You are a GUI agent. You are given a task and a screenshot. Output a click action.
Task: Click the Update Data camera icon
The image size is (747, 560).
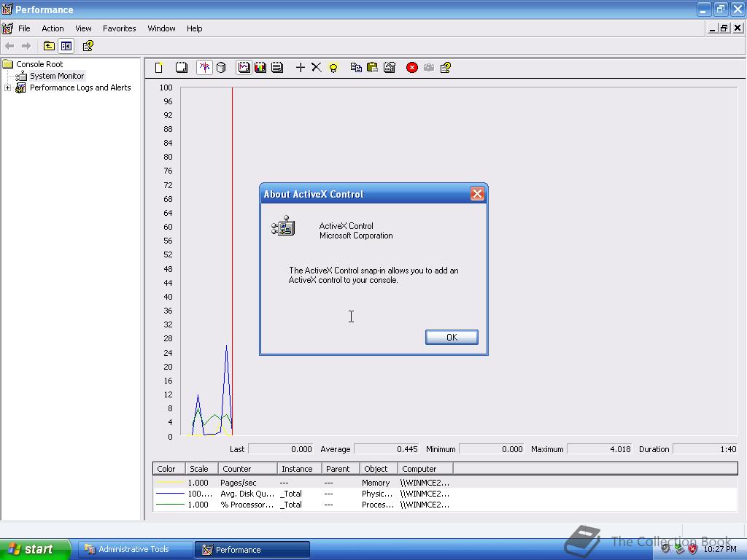(429, 68)
